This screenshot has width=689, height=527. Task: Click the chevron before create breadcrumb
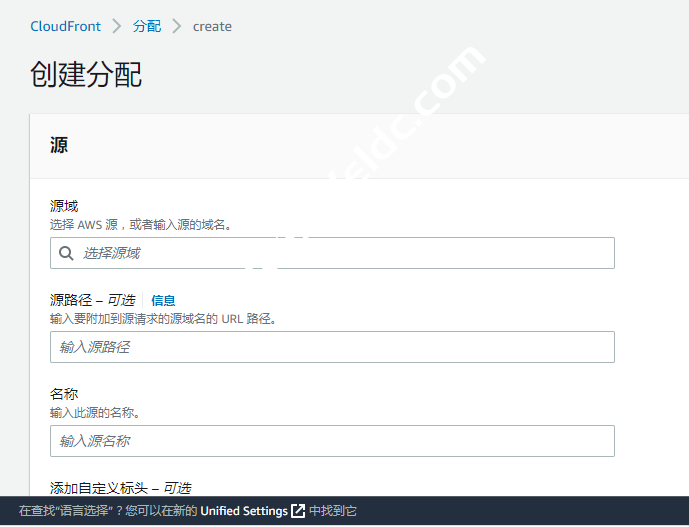pos(177,26)
